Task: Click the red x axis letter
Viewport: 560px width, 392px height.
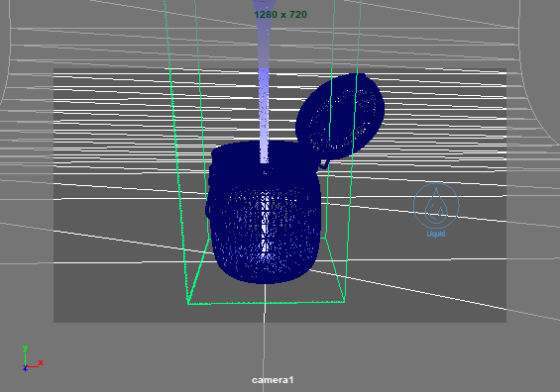Action: coord(41,362)
